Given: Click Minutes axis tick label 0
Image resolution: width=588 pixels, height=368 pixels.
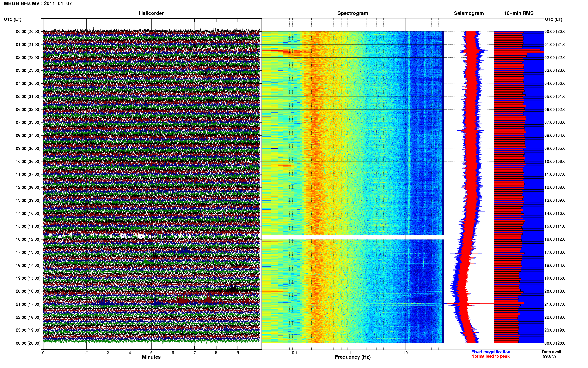Looking at the screenshot, I should (43, 353).
